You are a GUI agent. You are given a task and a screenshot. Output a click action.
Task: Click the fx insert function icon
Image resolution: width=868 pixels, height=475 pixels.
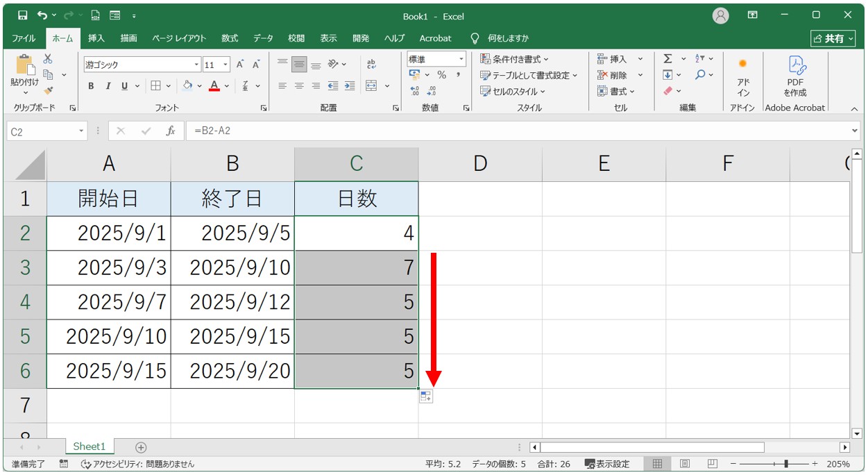[x=171, y=131]
